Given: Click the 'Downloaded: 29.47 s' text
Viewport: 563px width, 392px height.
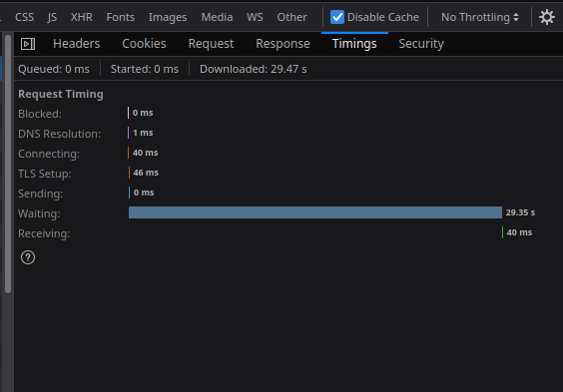Looking at the screenshot, I should pyautogui.click(x=254, y=69).
